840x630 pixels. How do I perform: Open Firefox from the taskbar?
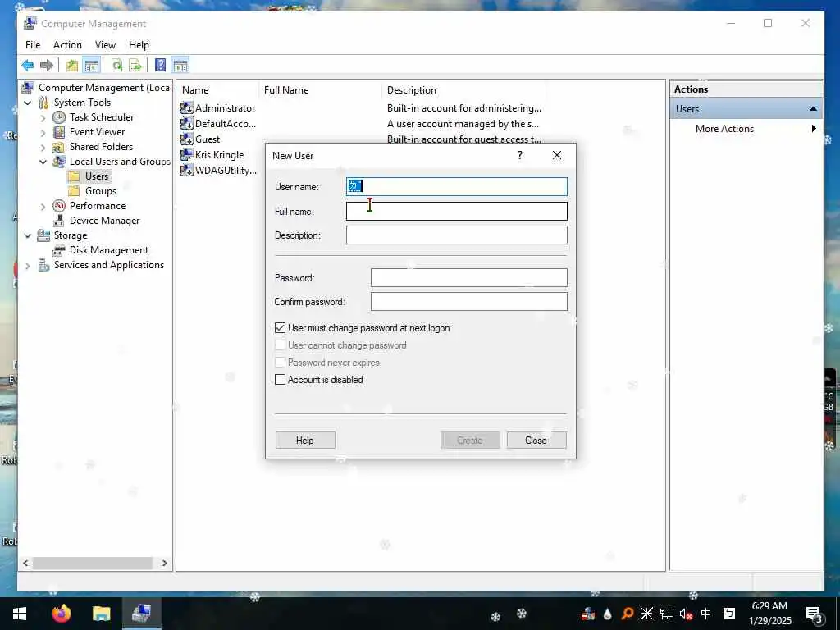coord(61,614)
